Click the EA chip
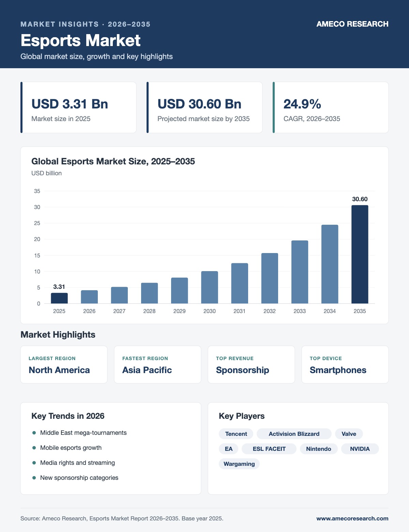The image size is (409, 532). tap(229, 449)
